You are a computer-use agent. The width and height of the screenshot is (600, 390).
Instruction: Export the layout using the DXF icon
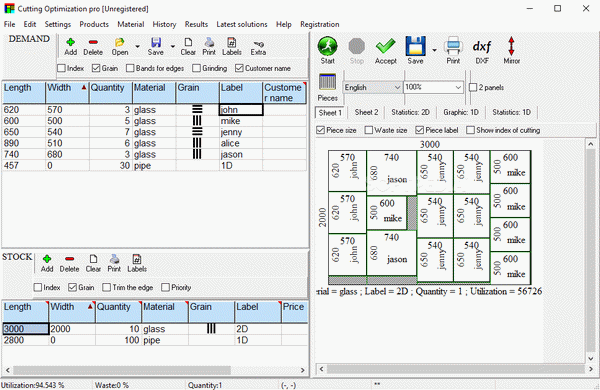click(x=482, y=50)
